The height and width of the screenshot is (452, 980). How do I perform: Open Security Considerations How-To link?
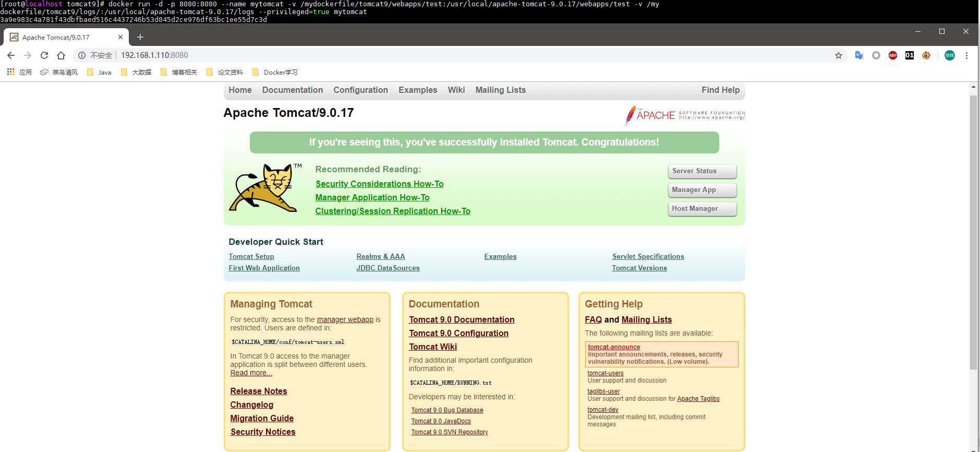point(379,184)
